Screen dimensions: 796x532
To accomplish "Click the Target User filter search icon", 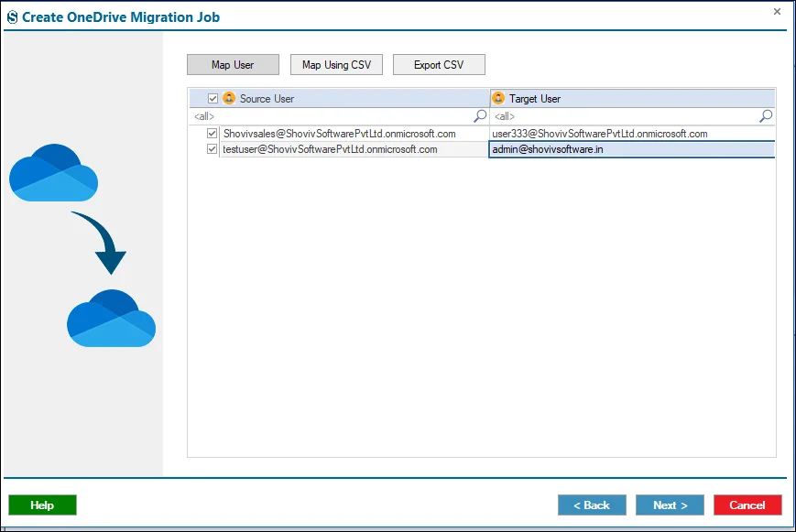I will point(766,116).
